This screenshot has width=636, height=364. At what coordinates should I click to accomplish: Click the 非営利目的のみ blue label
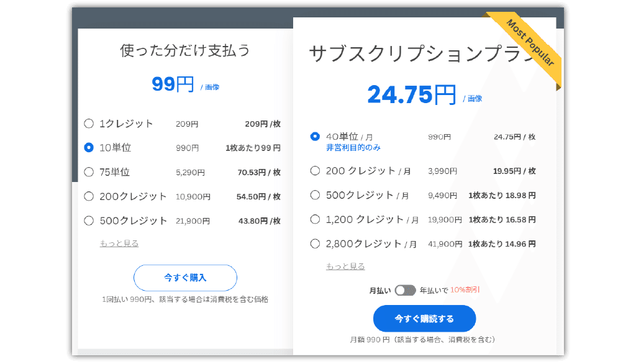[353, 148]
